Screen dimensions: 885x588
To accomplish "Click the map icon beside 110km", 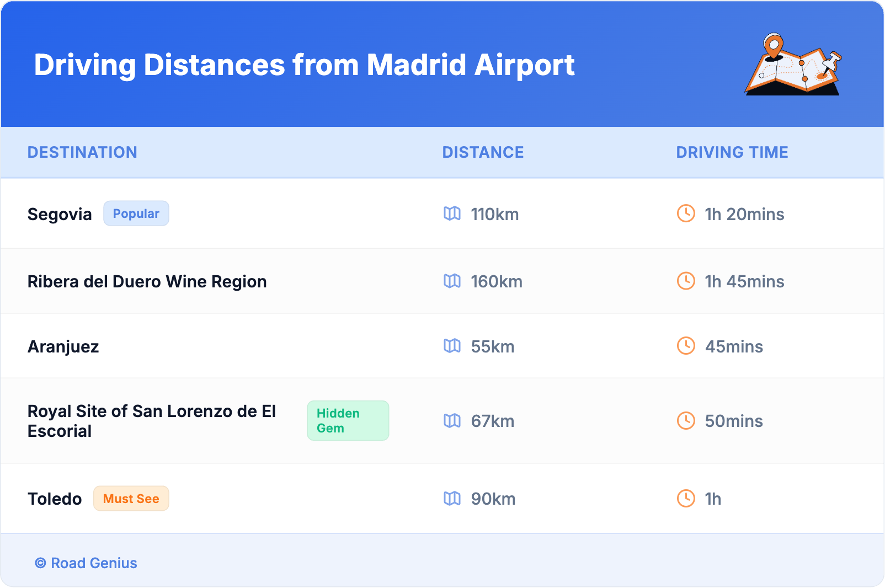I will [x=452, y=213].
